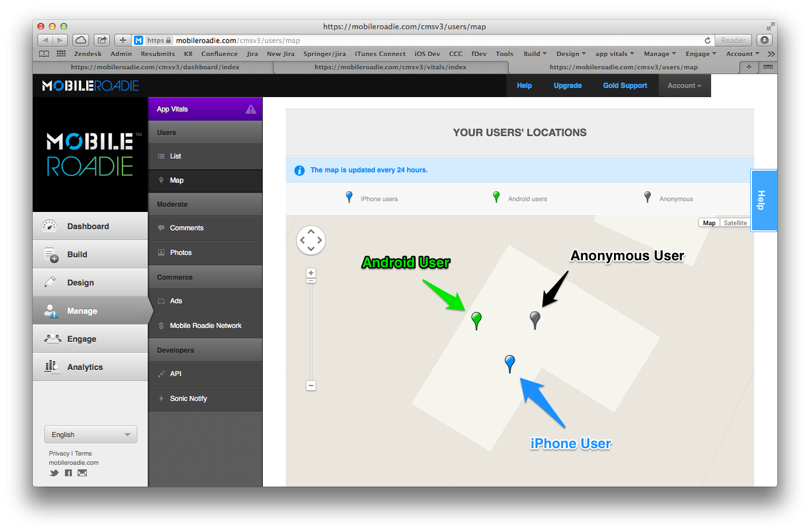Click the map pan control circle
This screenshot has width=810, height=532.
point(310,240)
